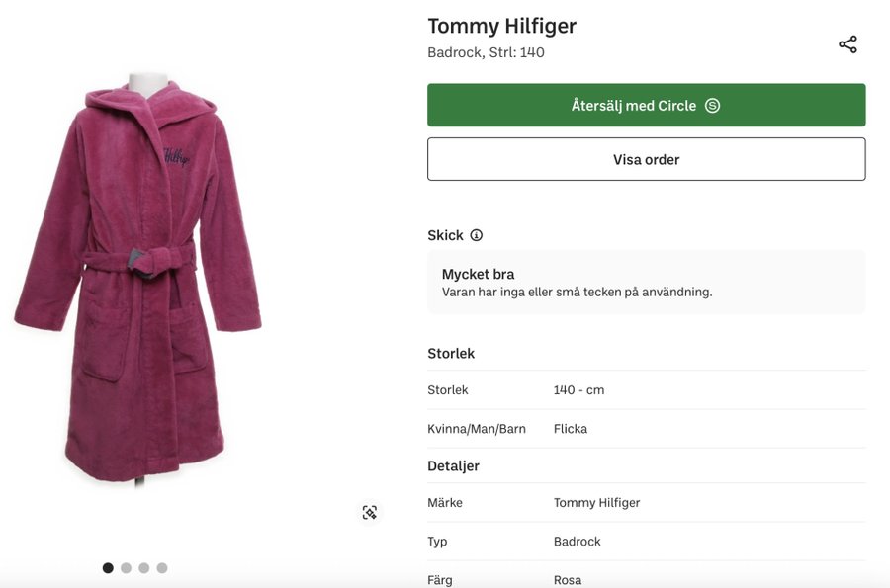Click the 140 - cm size value
Viewport: 890px width, 588px height.
click(578, 390)
